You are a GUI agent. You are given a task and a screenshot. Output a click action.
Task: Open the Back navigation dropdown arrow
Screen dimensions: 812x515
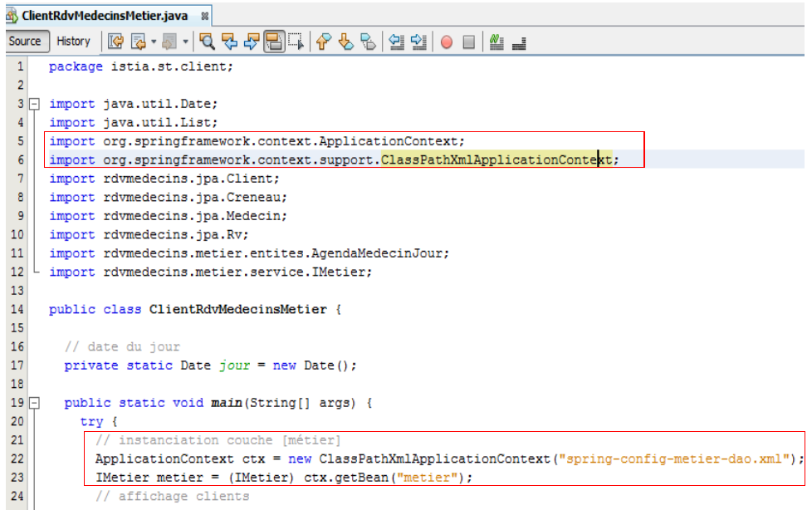154,42
